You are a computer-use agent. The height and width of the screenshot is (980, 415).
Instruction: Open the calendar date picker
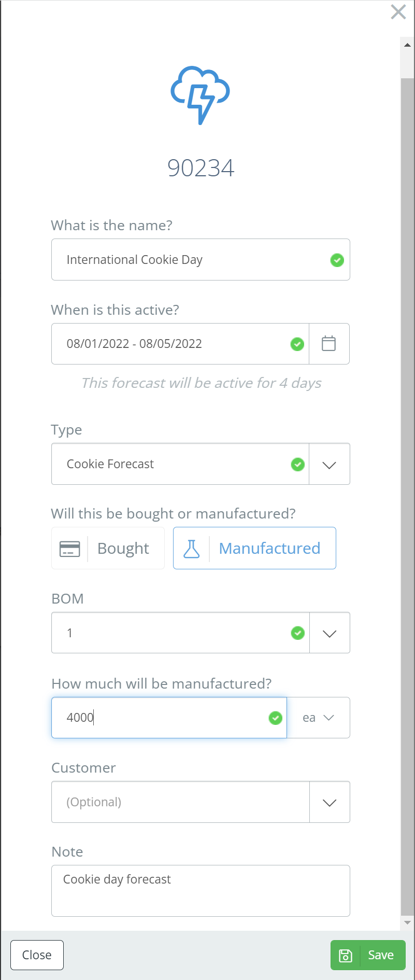point(329,344)
